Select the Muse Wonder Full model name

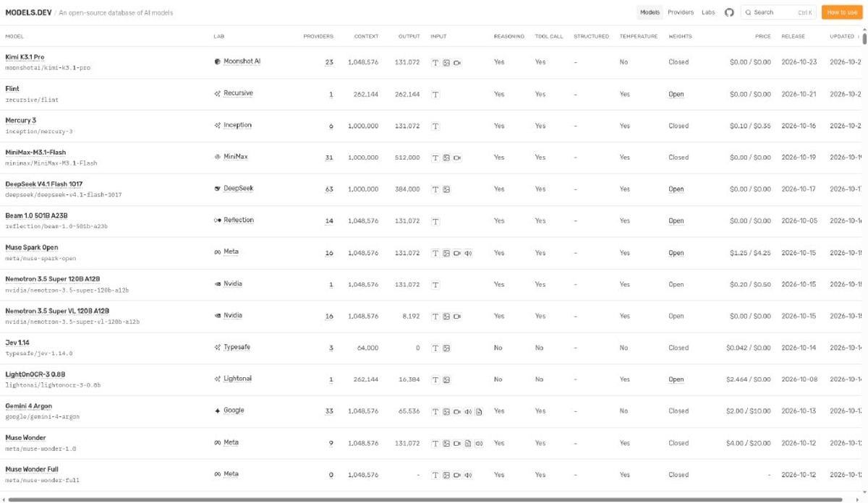coord(32,470)
